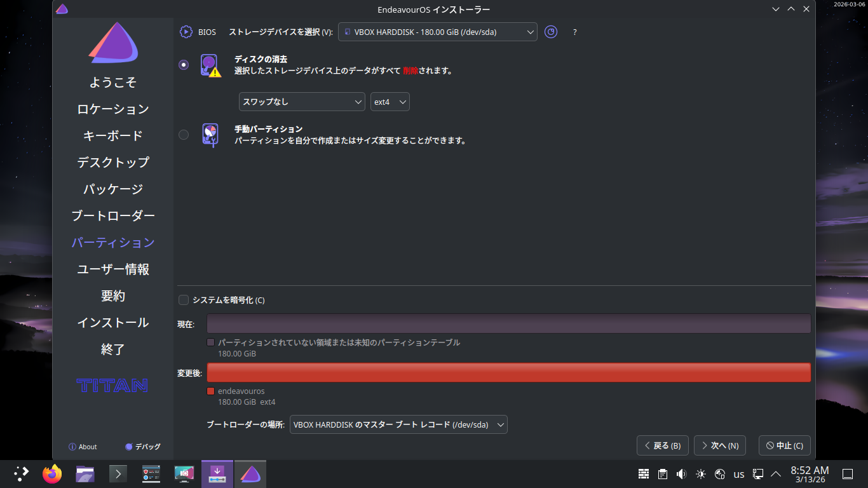Open the shield list app on the taskbar
This screenshot has height=488, width=868.
click(x=151, y=473)
